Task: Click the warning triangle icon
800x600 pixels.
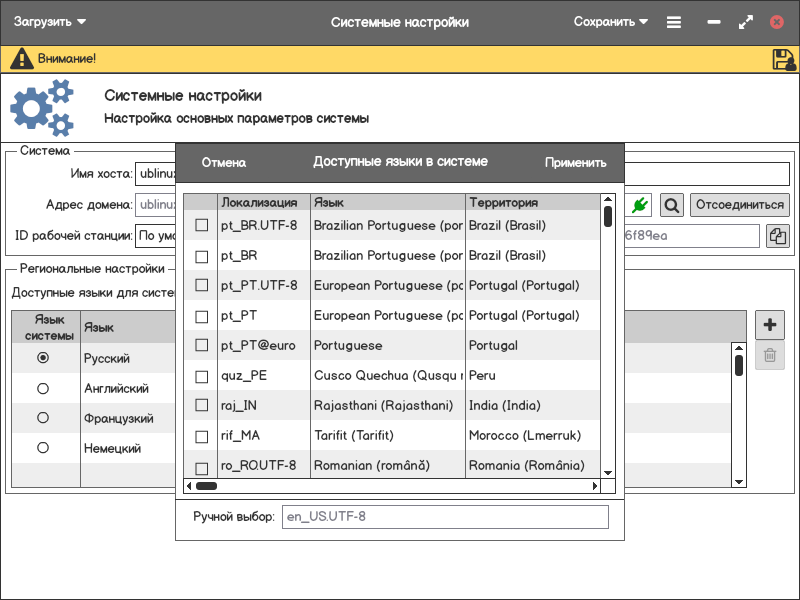Action: [x=21, y=59]
